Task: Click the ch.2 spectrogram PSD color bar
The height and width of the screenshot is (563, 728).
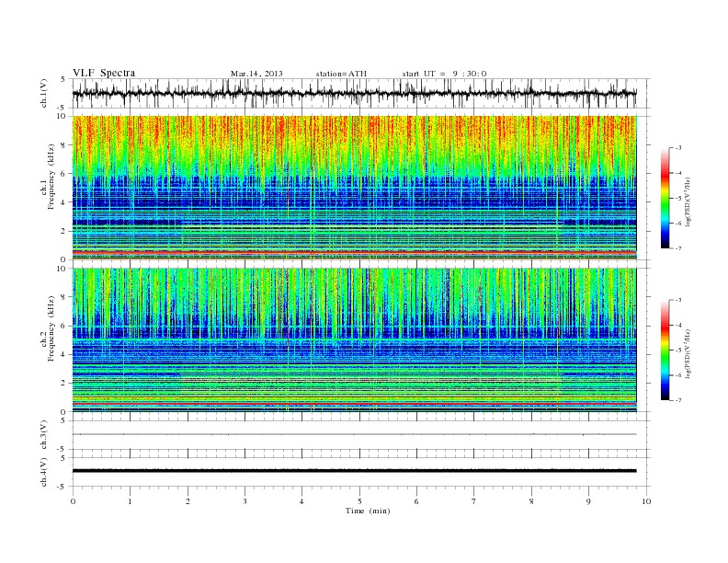Action: 665,350
